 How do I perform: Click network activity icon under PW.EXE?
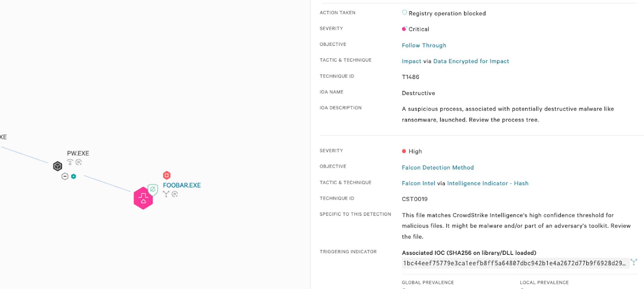(x=70, y=162)
